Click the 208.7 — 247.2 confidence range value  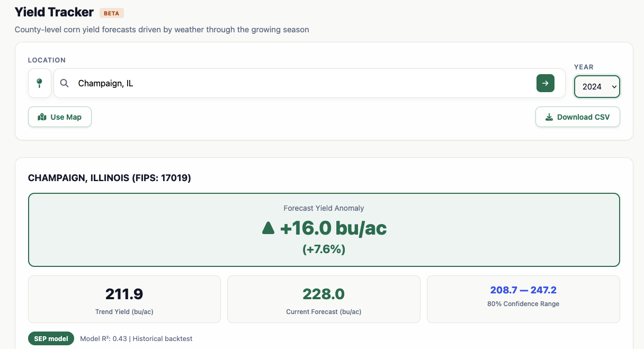point(523,290)
